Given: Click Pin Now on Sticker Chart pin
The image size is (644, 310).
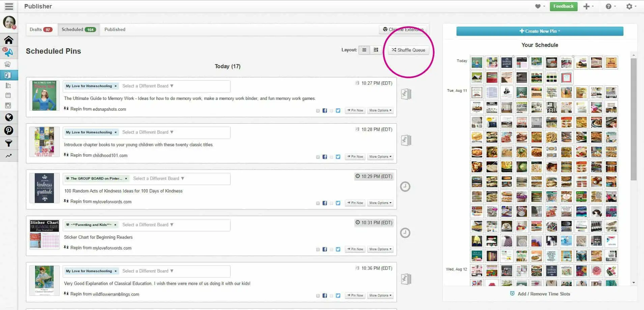Looking at the screenshot, I should (x=355, y=249).
